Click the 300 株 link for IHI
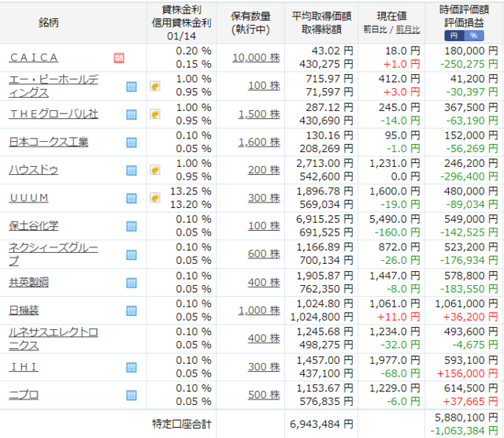 click(x=264, y=367)
